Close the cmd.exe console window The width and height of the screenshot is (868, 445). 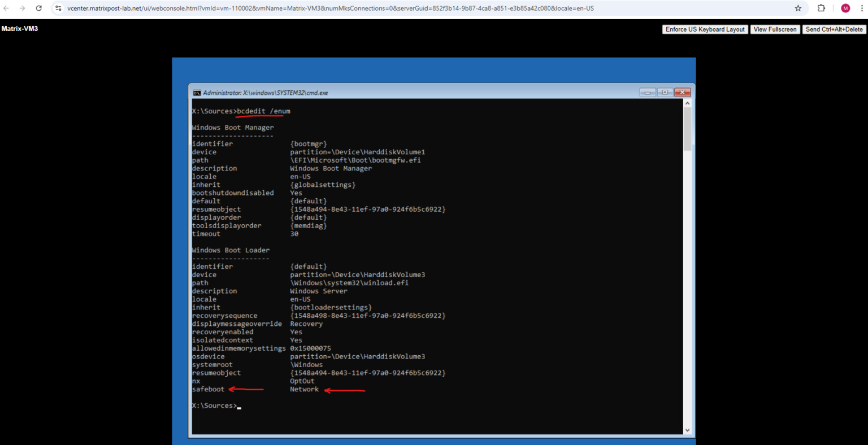[682, 92]
